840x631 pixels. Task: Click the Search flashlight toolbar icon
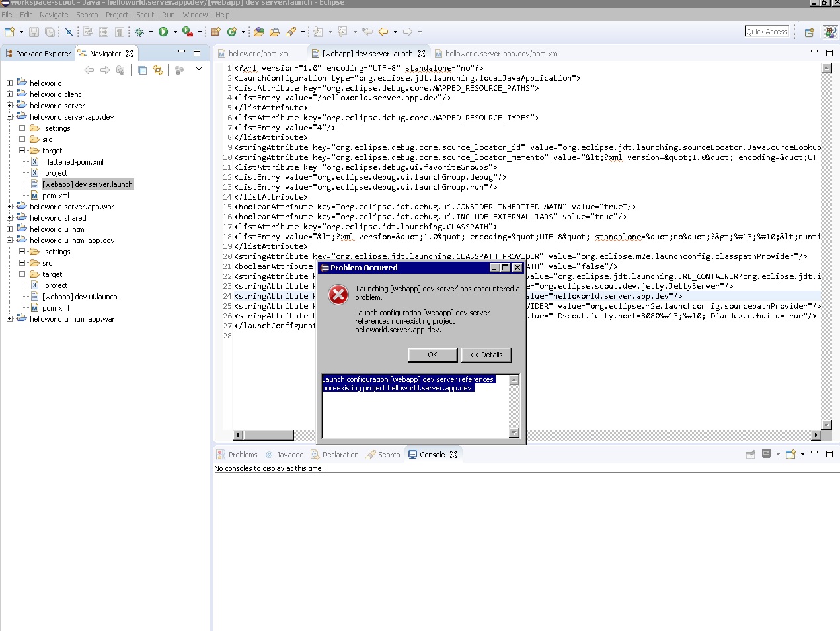(291, 32)
